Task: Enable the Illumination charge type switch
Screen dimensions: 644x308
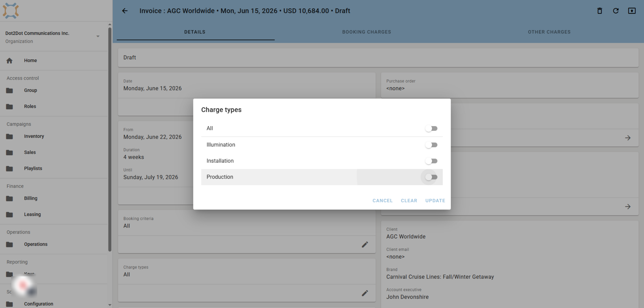Action: click(431, 145)
